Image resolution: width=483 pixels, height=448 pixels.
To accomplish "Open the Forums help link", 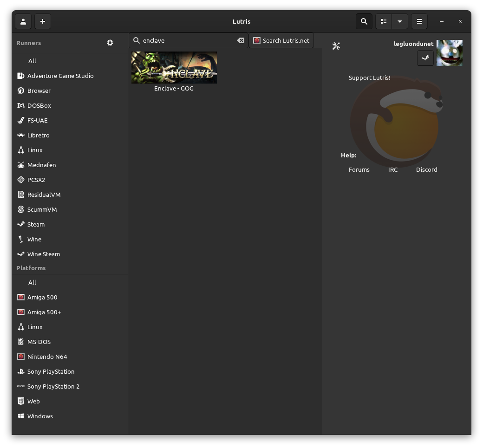I will pos(359,169).
